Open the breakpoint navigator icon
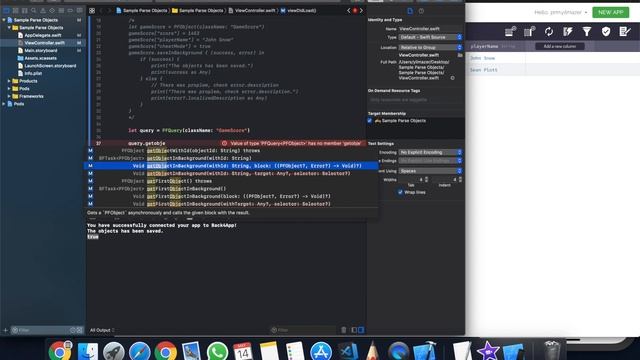The image size is (640, 360). pos(70,11)
